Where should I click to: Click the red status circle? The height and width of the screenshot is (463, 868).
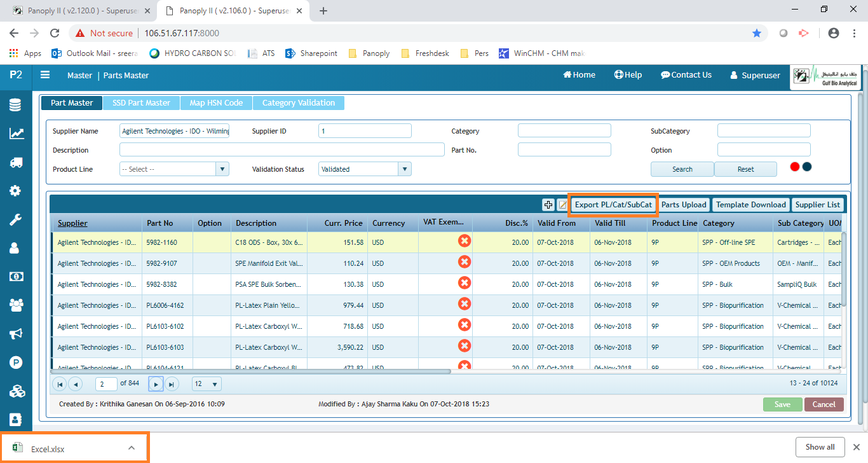point(794,167)
